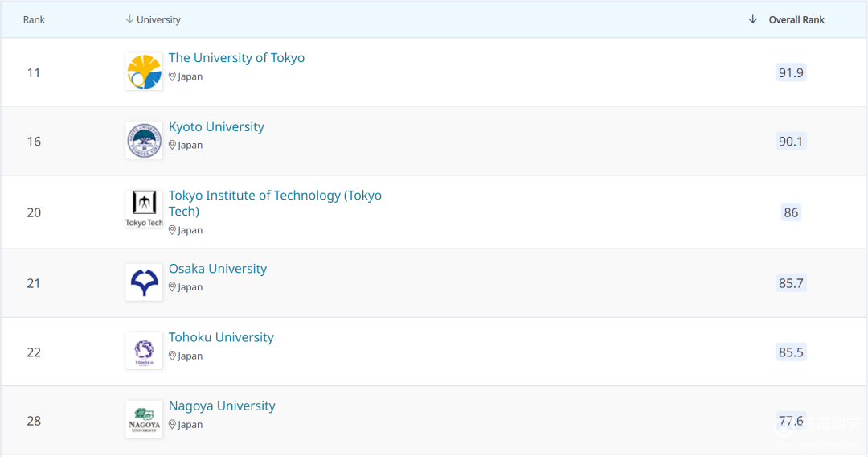Click Japan label under Nagoya University

(190, 424)
